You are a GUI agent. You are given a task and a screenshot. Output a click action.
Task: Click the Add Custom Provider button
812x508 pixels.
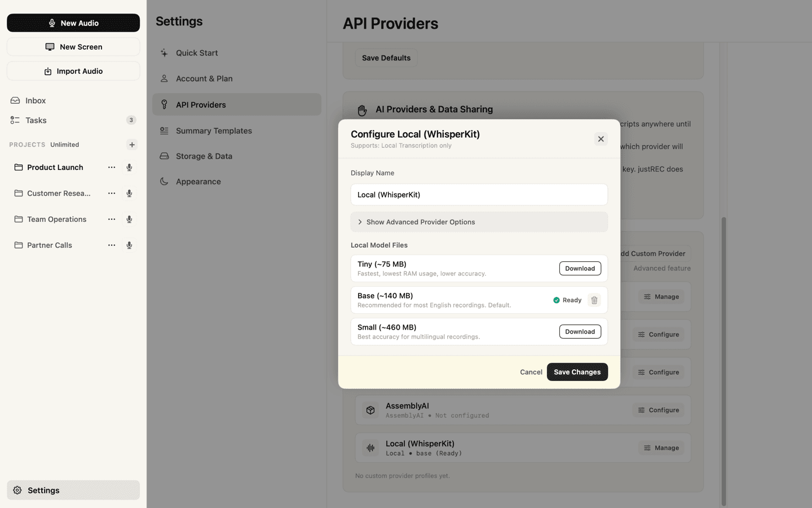(655, 253)
